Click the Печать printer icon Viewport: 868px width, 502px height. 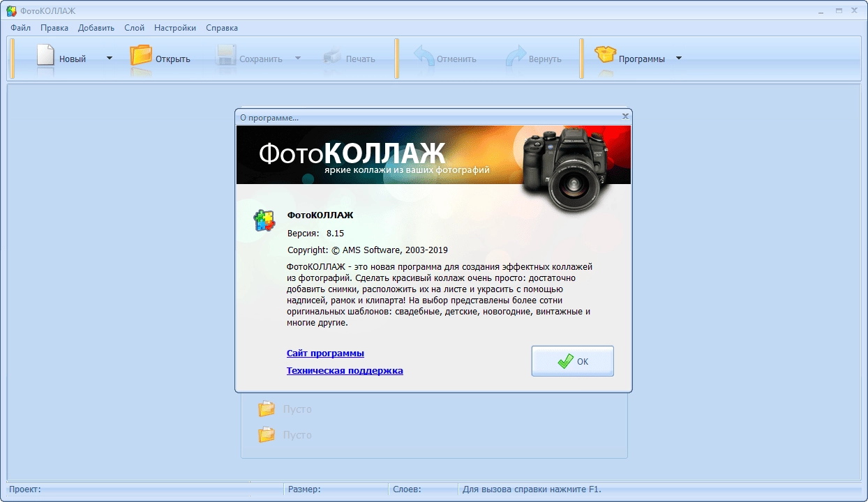332,56
